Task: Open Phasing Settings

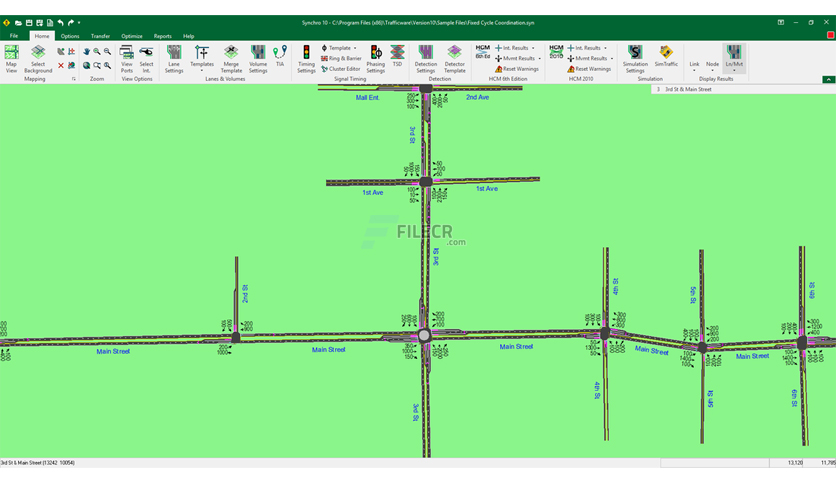Action: tap(375, 59)
